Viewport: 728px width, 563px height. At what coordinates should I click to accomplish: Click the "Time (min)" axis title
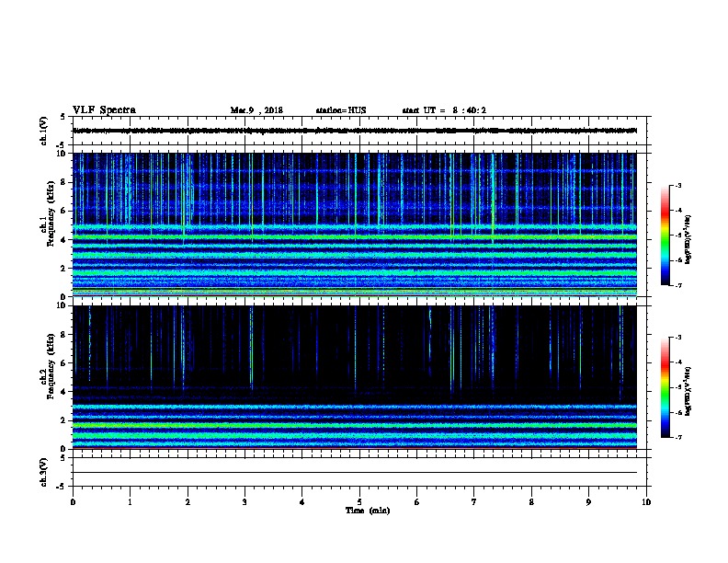click(368, 511)
